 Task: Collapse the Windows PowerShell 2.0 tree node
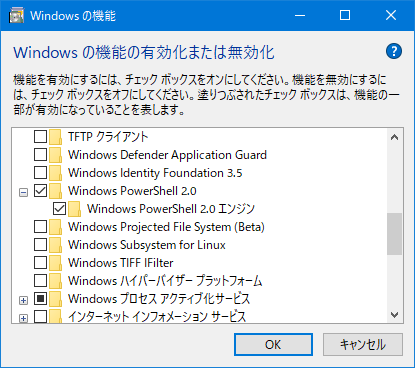click(23, 192)
